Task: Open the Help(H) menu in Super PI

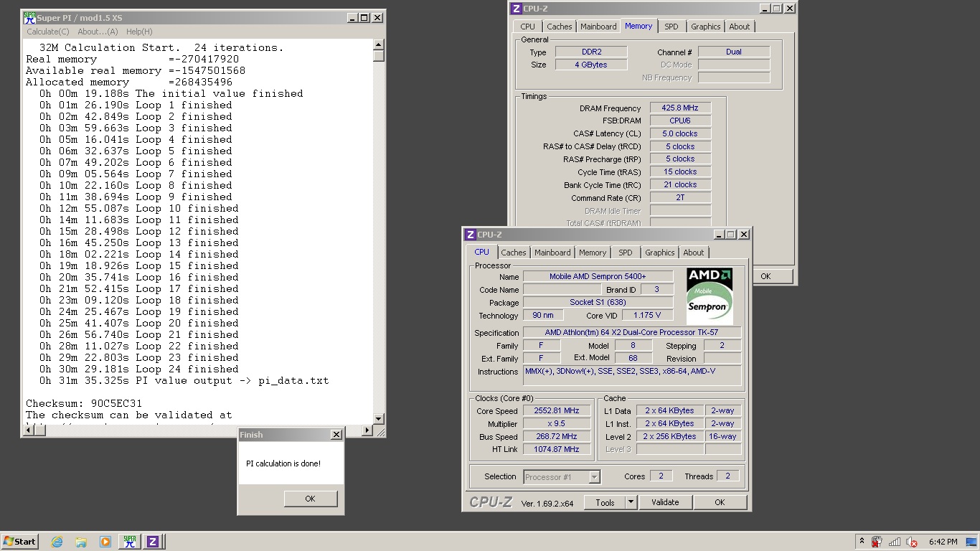Action: 139,32
